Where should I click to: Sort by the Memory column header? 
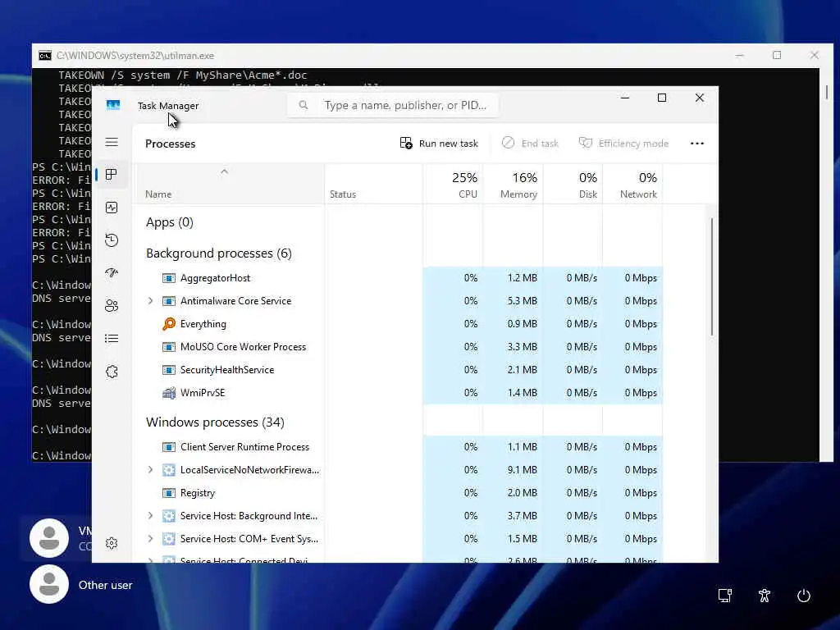click(513, 184)
